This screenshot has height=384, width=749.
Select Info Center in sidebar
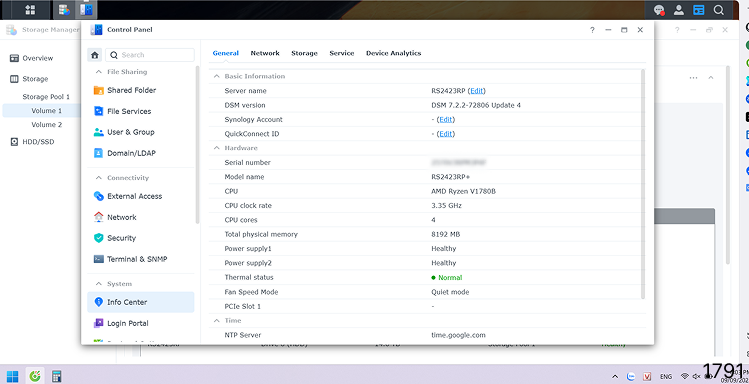[140, 302]
